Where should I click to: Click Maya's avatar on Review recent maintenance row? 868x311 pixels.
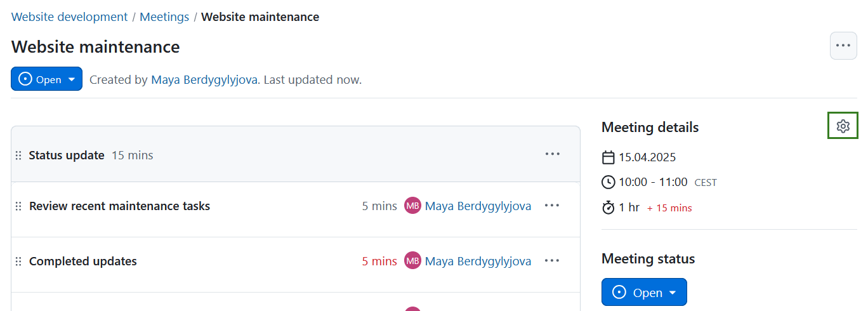(412, 206)
